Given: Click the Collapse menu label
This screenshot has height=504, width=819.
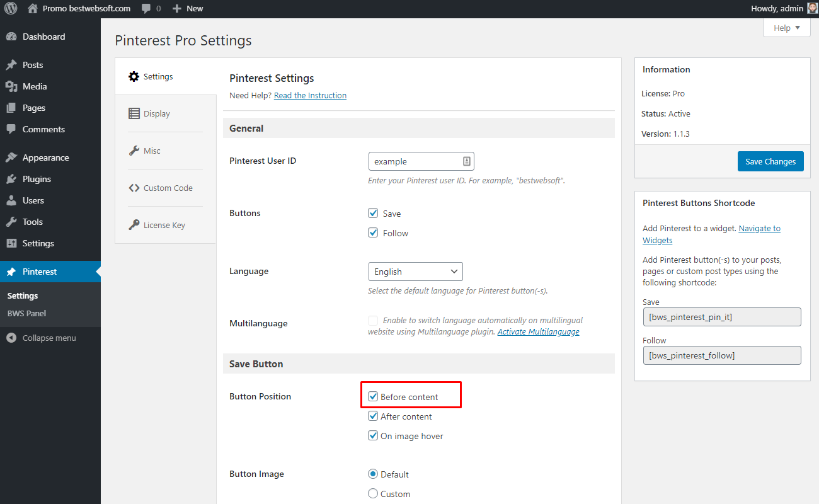Looking at the screenshot, I should [49, 338].
